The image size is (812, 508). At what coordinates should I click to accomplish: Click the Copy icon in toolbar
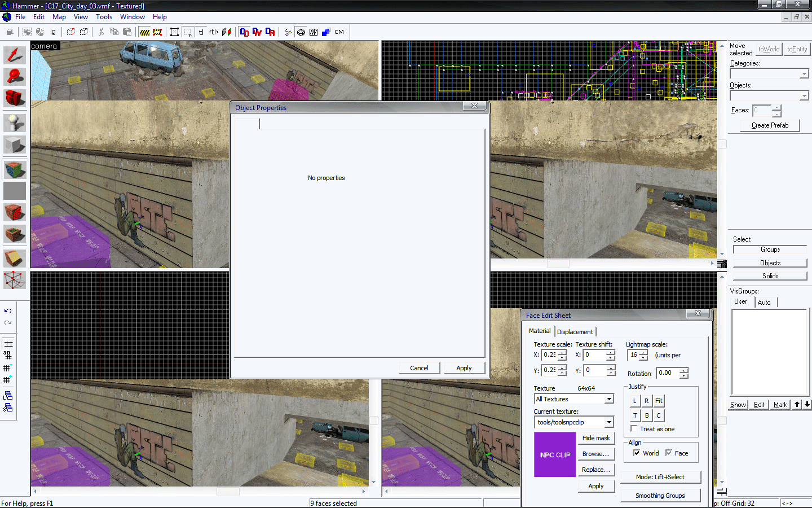click(x=114, y=32)
